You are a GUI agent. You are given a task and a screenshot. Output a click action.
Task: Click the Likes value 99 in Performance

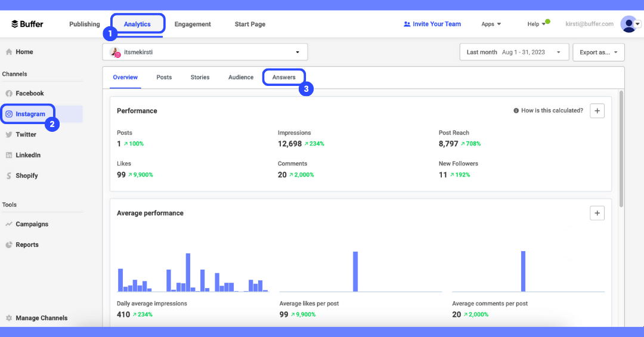pos(121,175)
